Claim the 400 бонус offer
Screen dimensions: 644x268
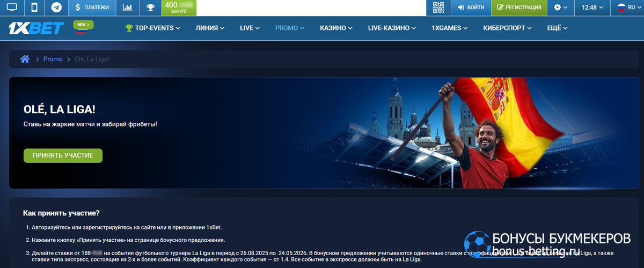pos(179,8)
